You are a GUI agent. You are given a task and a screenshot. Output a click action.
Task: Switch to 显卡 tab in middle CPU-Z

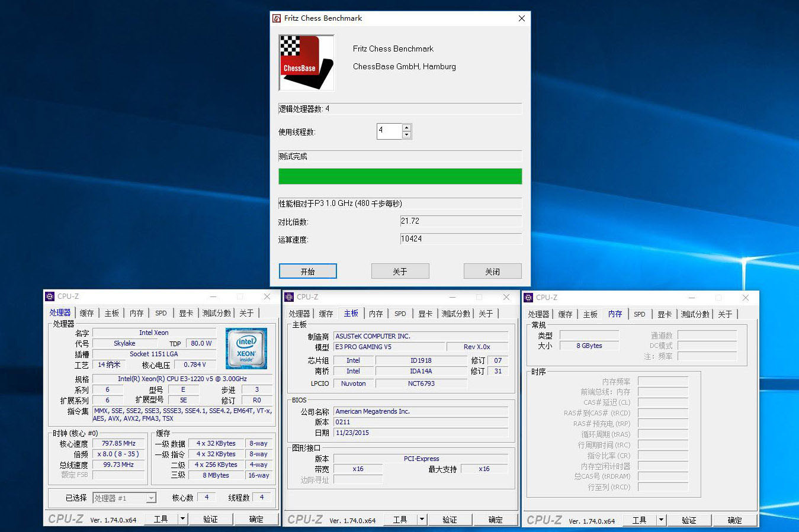pos(425,314)
